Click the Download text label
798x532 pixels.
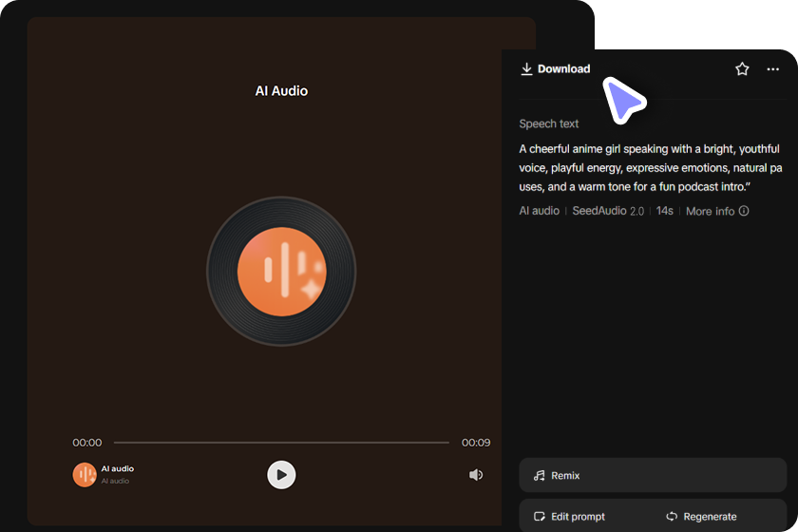564,68
